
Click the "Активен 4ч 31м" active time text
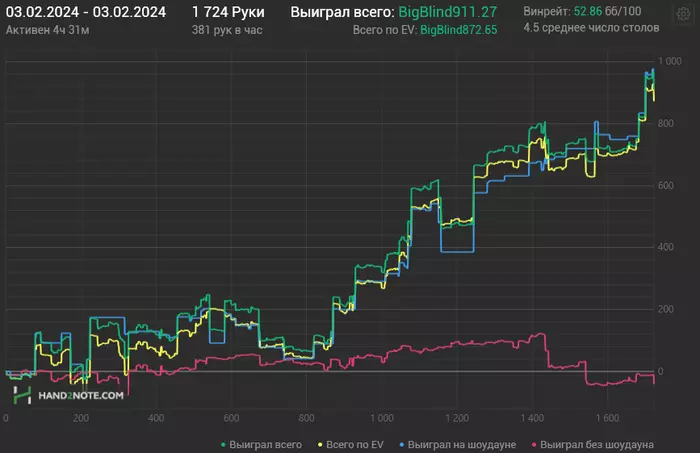(x=47, y=30)
